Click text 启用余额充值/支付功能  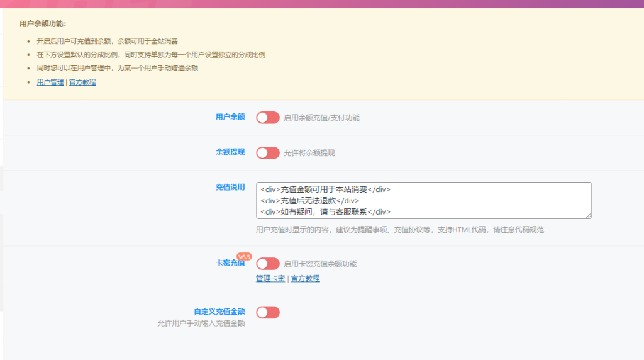(x=321, y=118)
